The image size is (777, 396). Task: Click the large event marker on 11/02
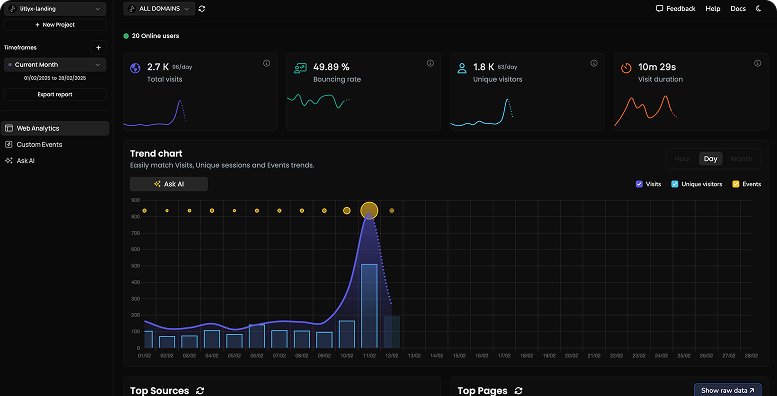pyautogui.click(x=369, y=211)
